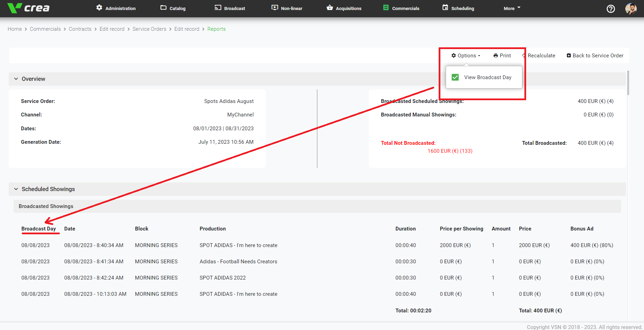Open the user profile avatar
Viewport: 644px width, 330px height.
point(631,9)
